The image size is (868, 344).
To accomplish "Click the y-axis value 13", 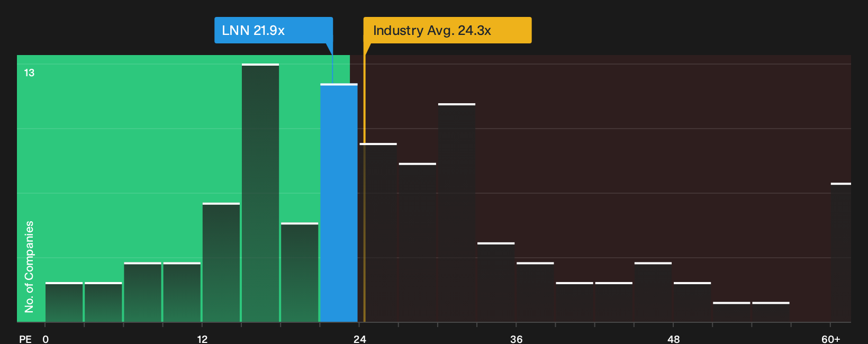I will (29, 73).
